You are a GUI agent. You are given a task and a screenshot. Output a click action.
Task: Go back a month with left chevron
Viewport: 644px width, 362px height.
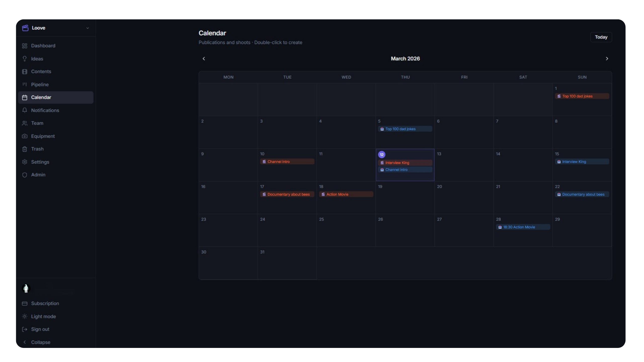pos(204,58)
